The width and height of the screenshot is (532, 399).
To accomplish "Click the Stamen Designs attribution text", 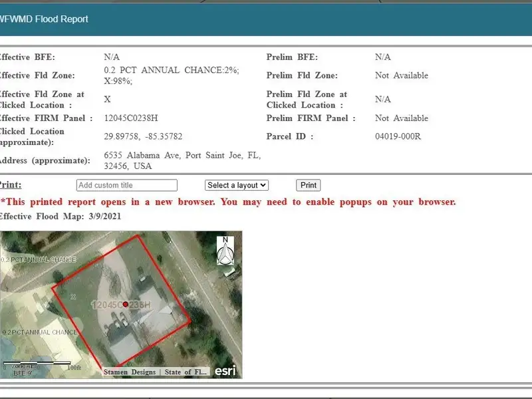I will pyautogui.click(x=130, y=372).
